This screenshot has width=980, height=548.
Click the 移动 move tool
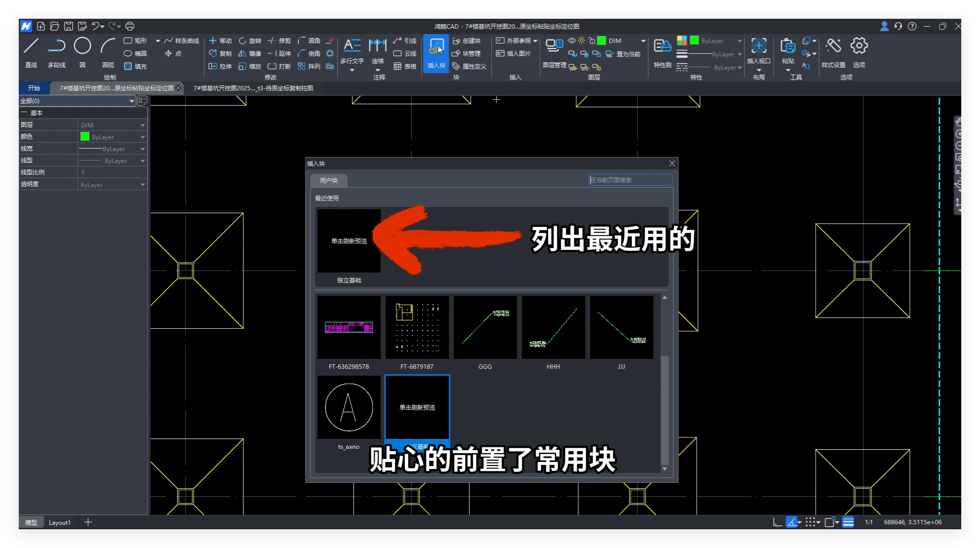pyautogui.click(x=220, y=40)
